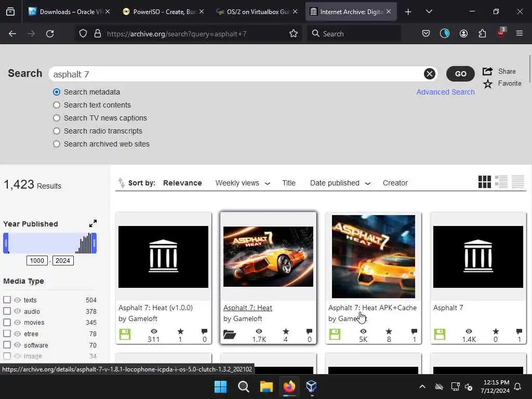Open the Firefox application menu

(519, 33)
